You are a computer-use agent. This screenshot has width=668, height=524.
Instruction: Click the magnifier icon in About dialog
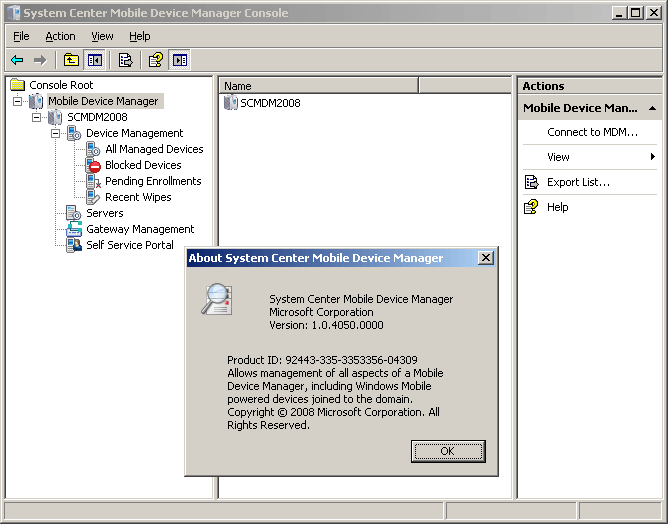click(217, 299)
